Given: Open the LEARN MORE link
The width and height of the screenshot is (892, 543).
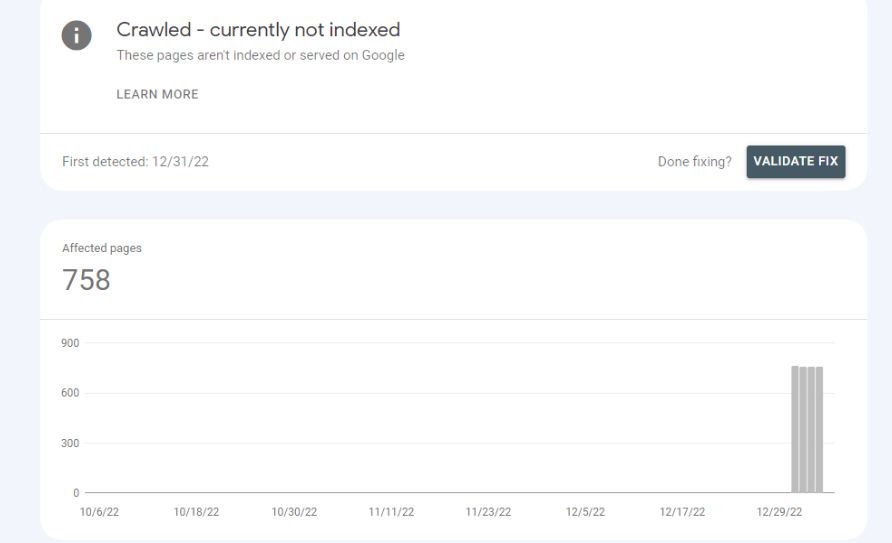Looking at the screenshot, I should [158, 94].
